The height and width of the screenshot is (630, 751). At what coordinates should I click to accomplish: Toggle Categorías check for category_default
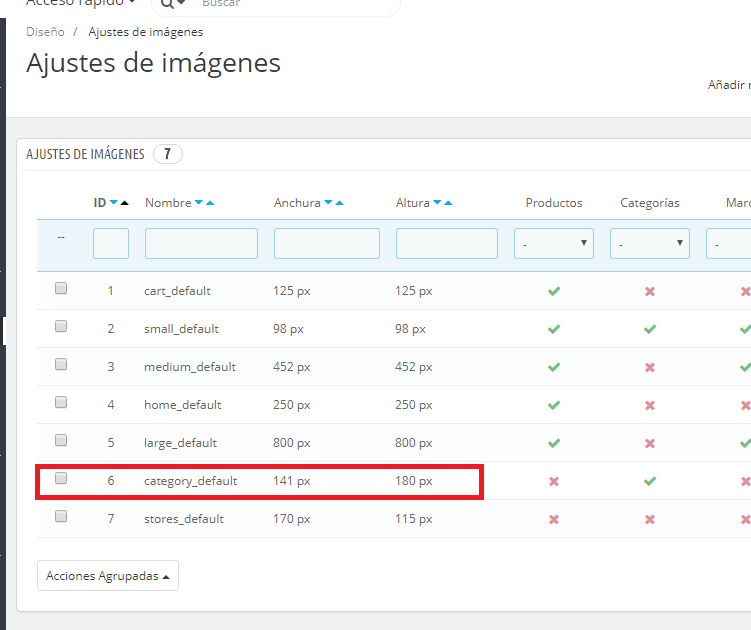coord(649,481)
